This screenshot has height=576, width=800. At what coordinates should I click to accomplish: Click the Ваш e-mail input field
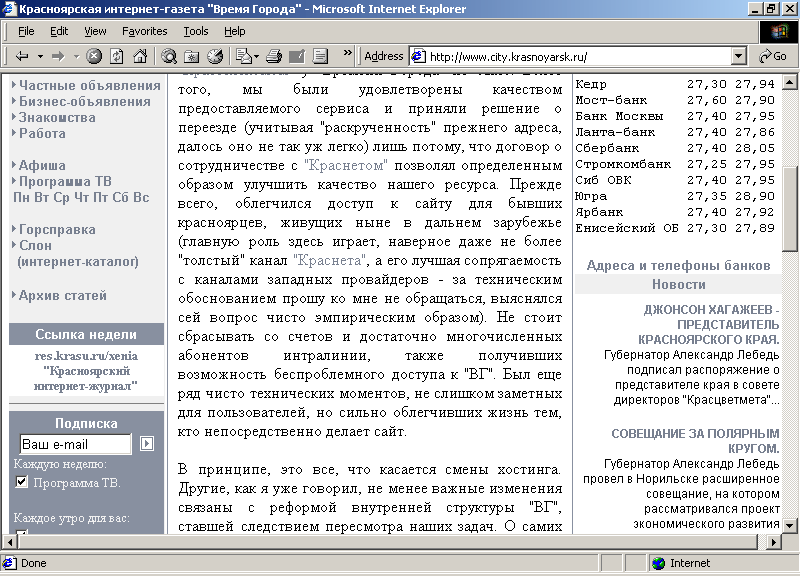pos(76,444)
